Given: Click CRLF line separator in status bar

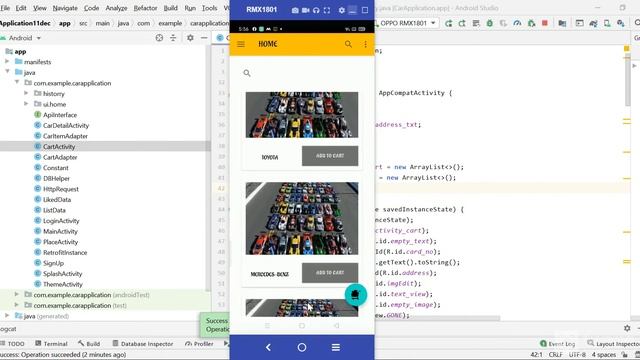Looking at the screenshot, I should (x=556, y=355).
